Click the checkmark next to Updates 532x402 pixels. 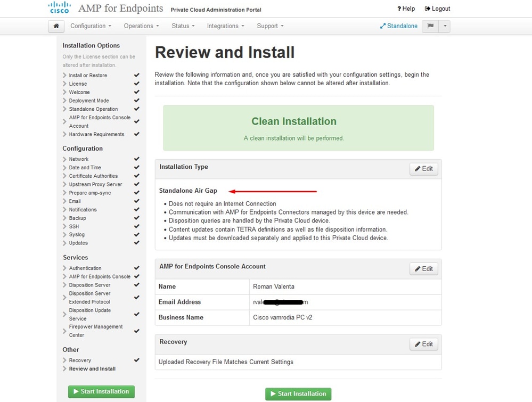coord(137,243)
